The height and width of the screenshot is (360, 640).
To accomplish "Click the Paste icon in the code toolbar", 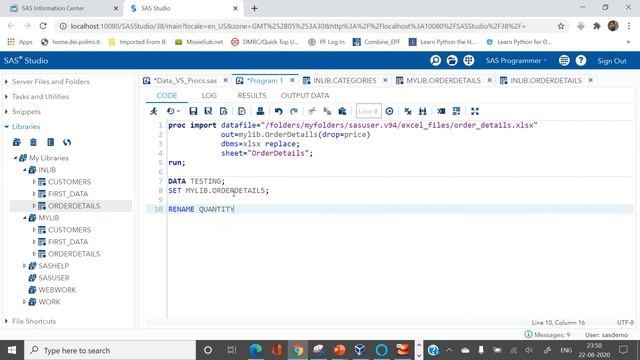I will [342, 111].
